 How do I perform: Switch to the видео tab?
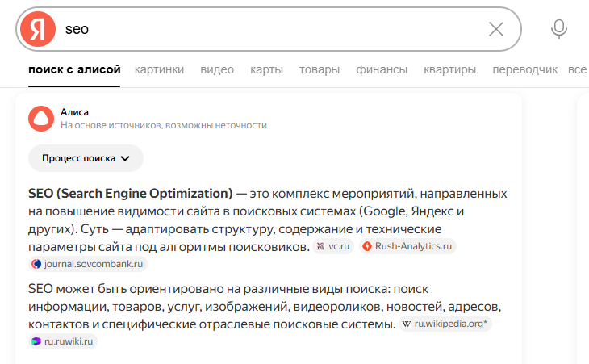click(x=217, y=69)
